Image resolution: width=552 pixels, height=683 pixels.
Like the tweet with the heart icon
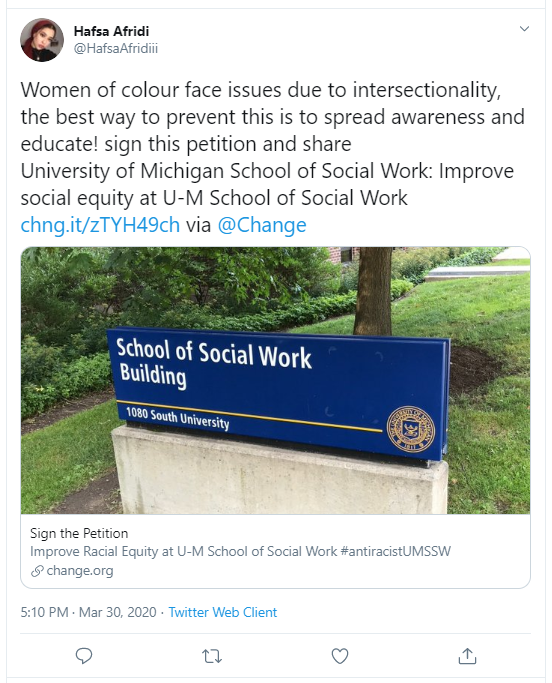tap(340, 656)
